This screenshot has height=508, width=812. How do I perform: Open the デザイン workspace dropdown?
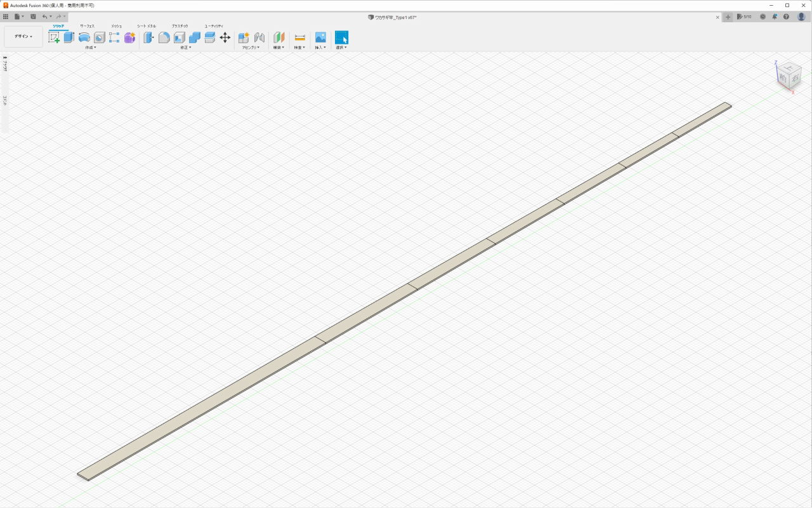pyautogui.click(x=23, y=36)
